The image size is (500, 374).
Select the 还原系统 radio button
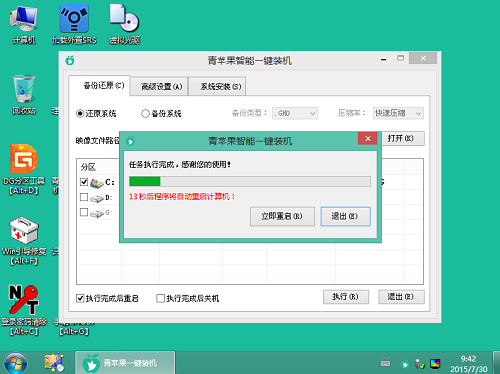pyautogui.click(x=80, y=114)
